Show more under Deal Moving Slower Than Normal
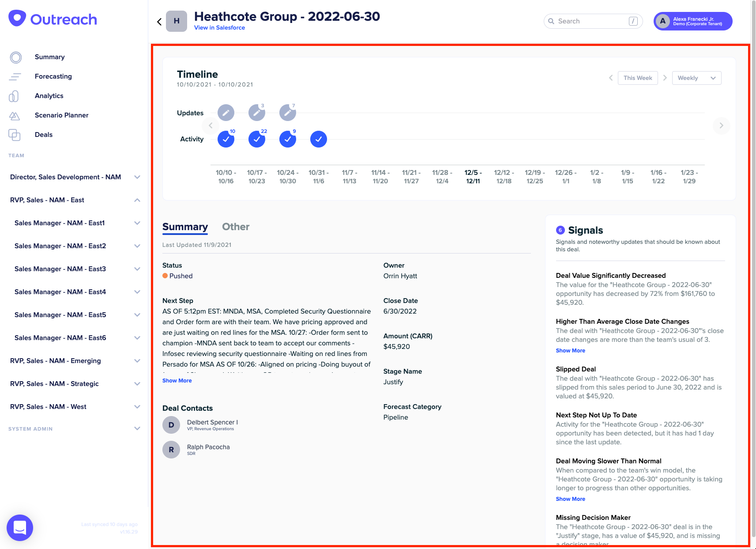This screenshot has width=756, height=549. coord(570,499)
